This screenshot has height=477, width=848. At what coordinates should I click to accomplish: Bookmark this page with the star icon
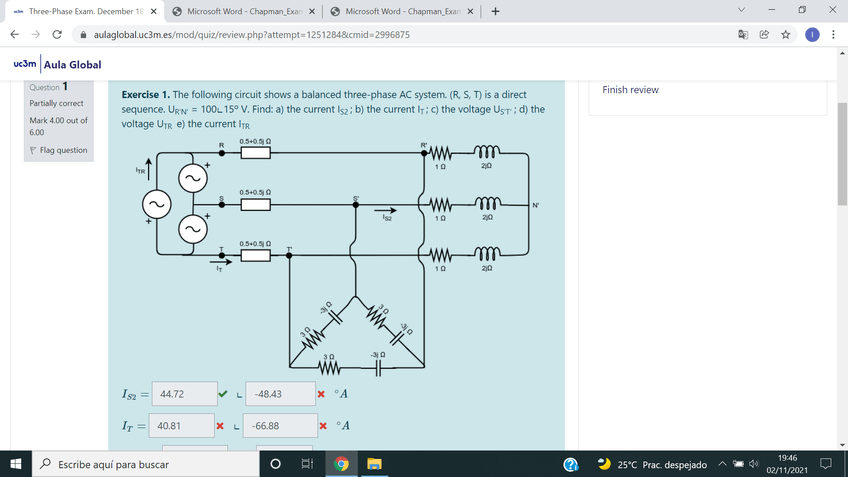point(786,34)
